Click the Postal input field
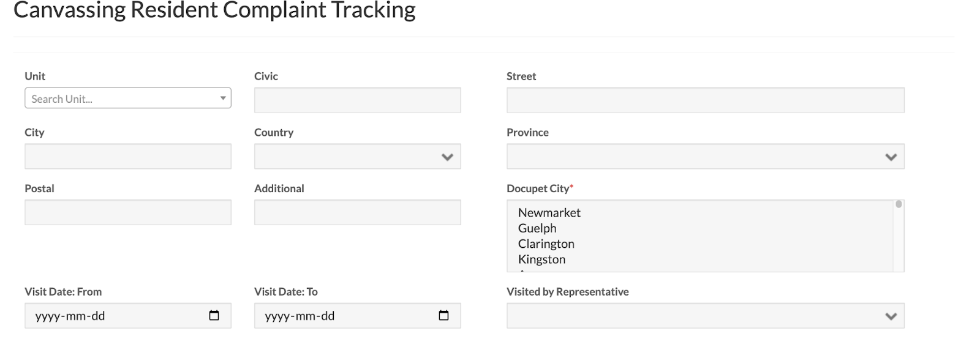The width and height of the screenshot is (980, 361). [128, 212]
